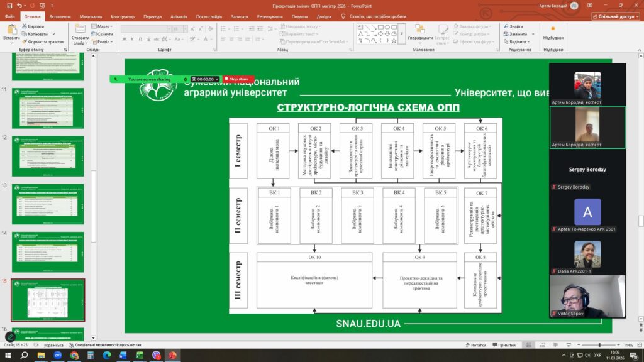
Task: Select the Вирізати (Cut) scissors icon
Action: click(25, 27)
